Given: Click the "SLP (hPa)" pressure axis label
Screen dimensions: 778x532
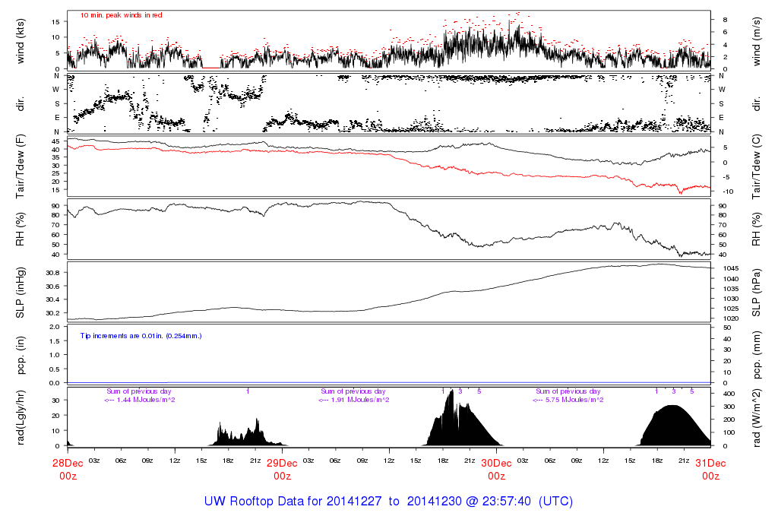Looking at the screenshot, I should pos(757,293).
